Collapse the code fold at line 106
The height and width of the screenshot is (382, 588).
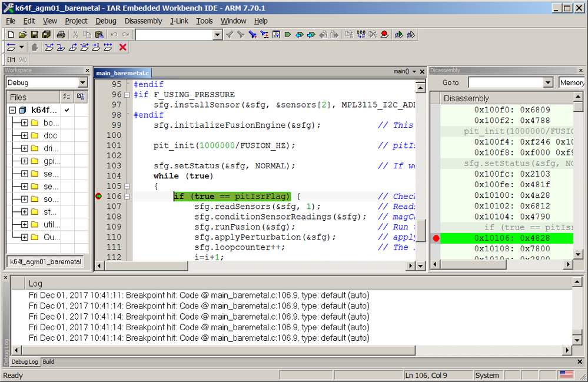127,197
